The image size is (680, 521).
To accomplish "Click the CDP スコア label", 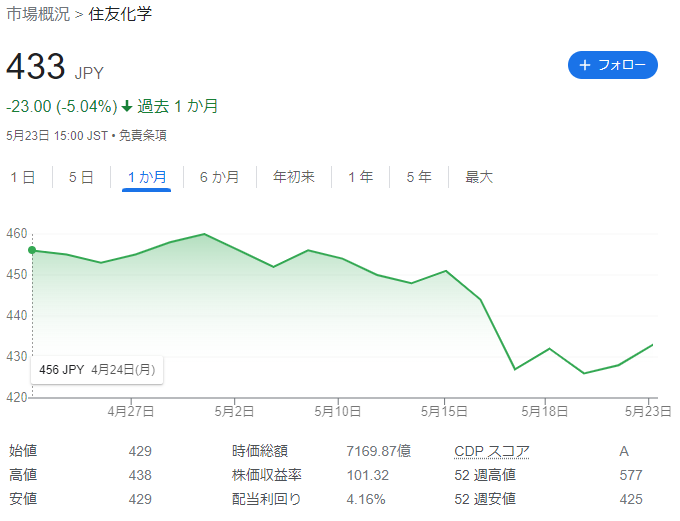I will click(492, 451).
